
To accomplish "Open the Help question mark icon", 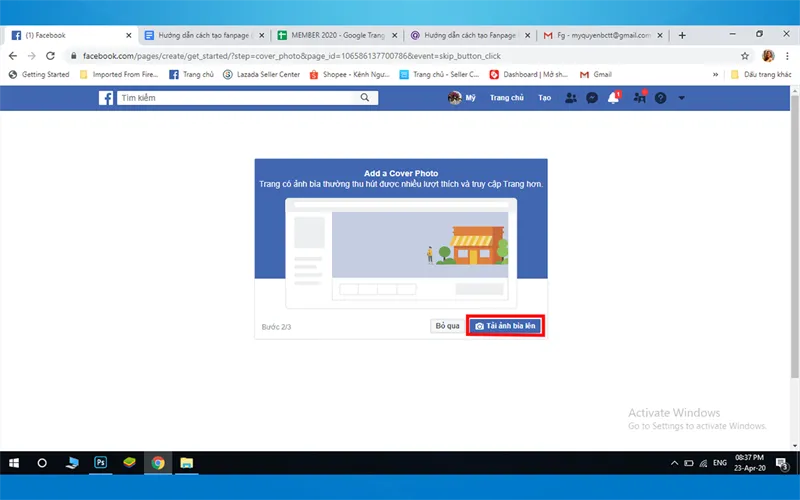I will (660, 98).
